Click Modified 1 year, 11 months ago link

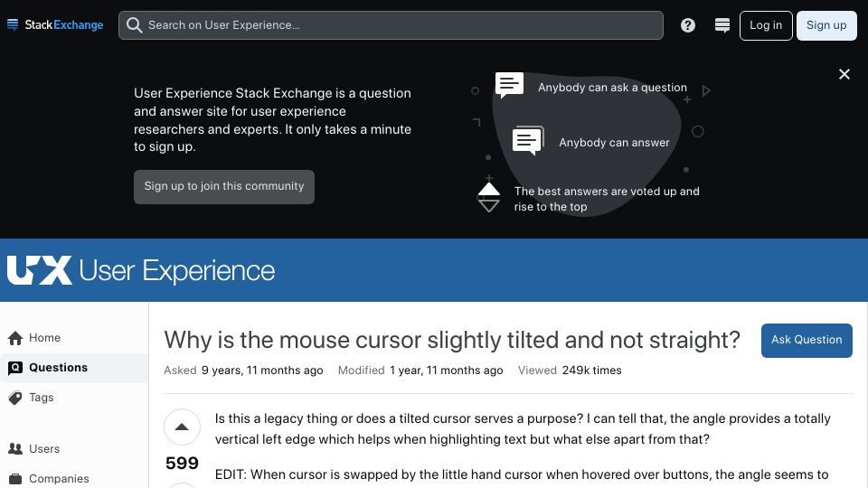[420, 371]
